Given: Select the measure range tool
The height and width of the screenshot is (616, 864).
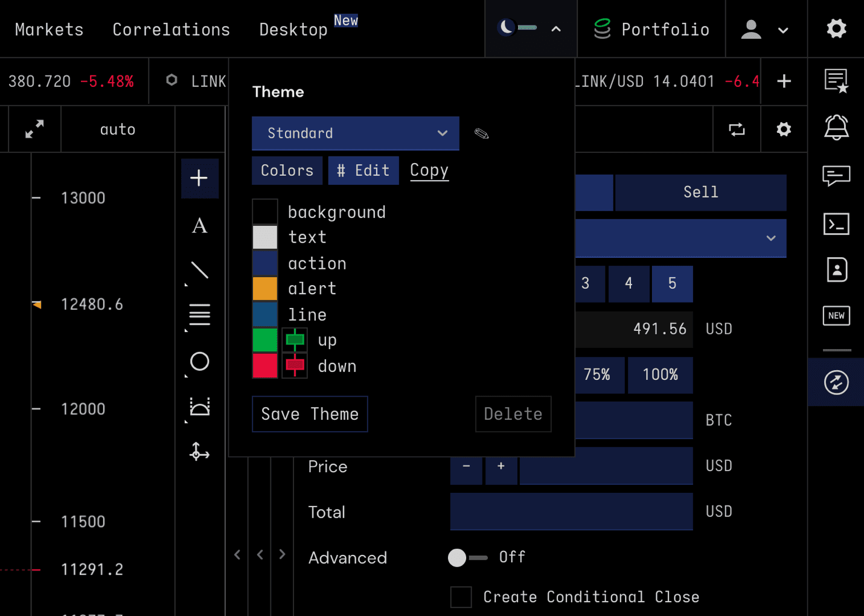Looking at the screenshot, I should point(199,407).
